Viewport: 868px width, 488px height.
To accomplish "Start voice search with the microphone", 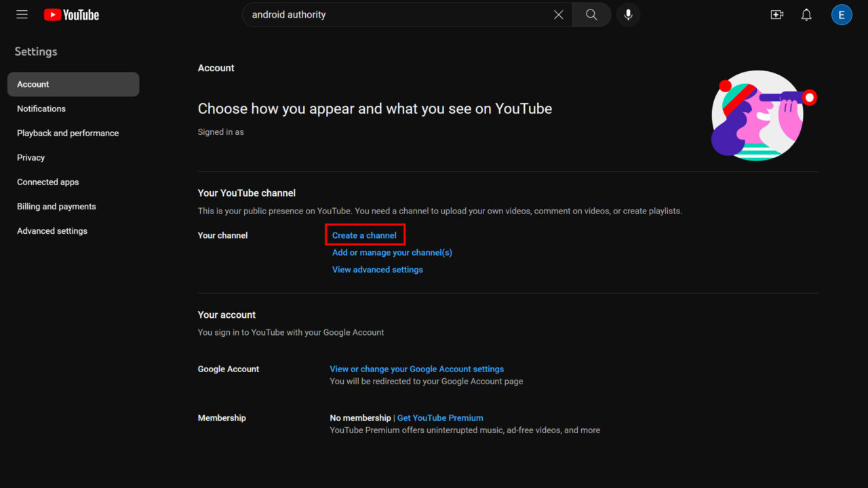I will [x=628, y=15].
